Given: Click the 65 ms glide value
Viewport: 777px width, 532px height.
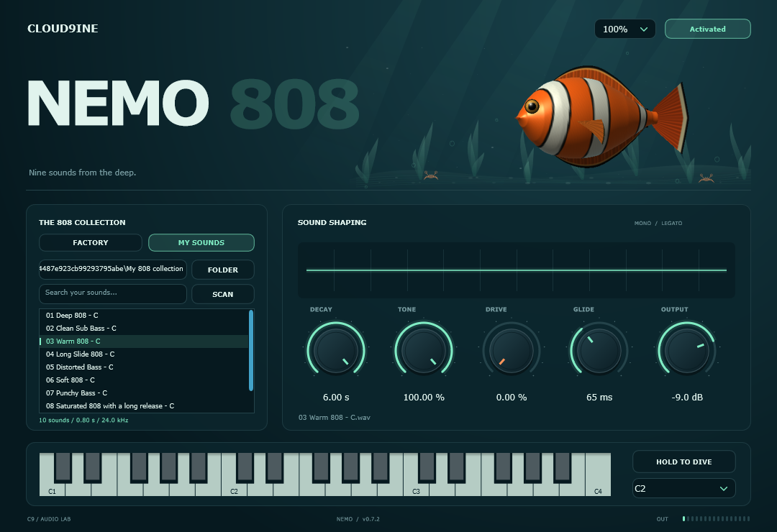Looking at the screenshot, I should point(599,398).
